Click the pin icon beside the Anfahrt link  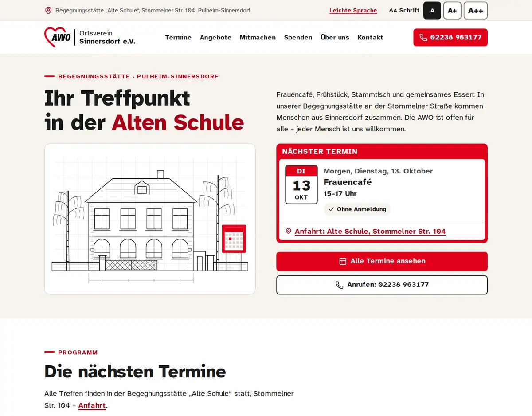(x=289, y=231)
